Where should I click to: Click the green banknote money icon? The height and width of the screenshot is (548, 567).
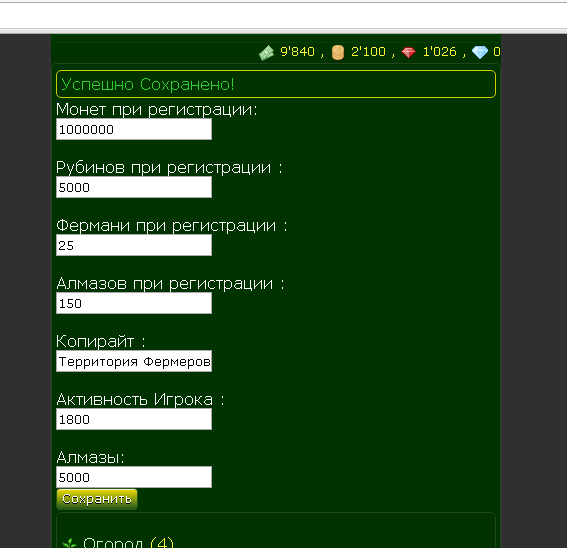point(267,53)
